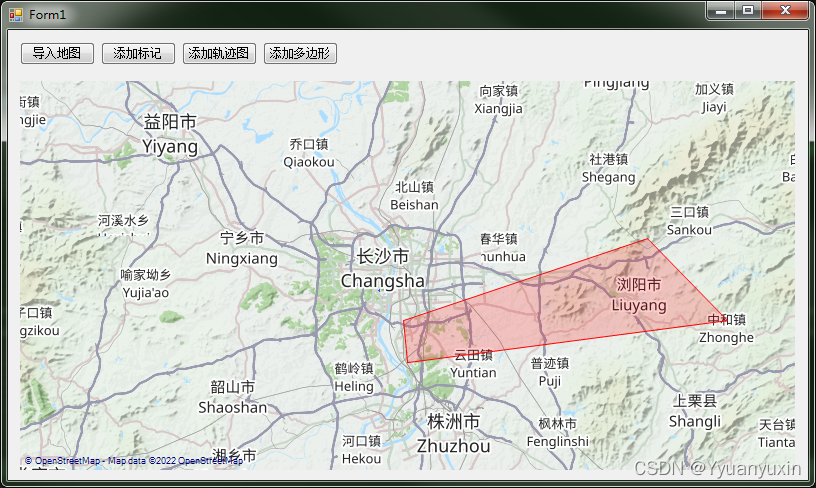Click the Liuyang label inside the polygon
The image size is (816, 488).
pyautogui.click(x=639, y=295)
